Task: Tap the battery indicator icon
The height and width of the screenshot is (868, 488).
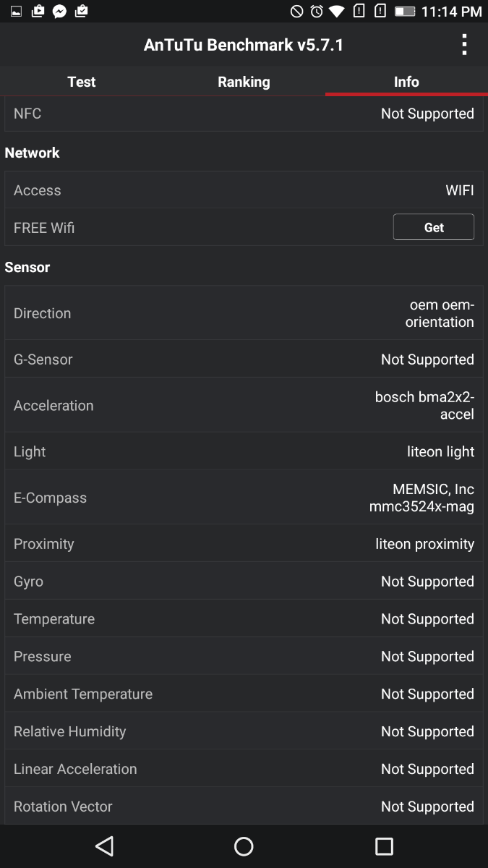Action: coord(404,11)
